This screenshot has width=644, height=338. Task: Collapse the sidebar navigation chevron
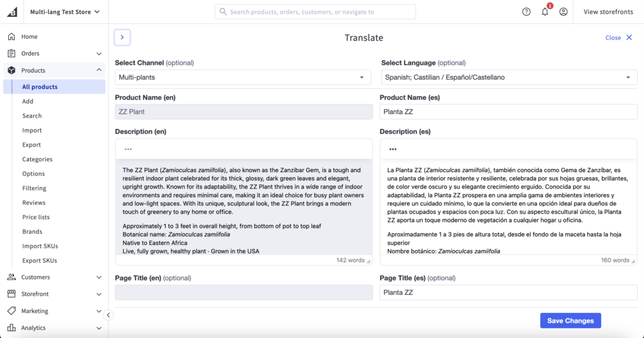click(x=108, y=315)
